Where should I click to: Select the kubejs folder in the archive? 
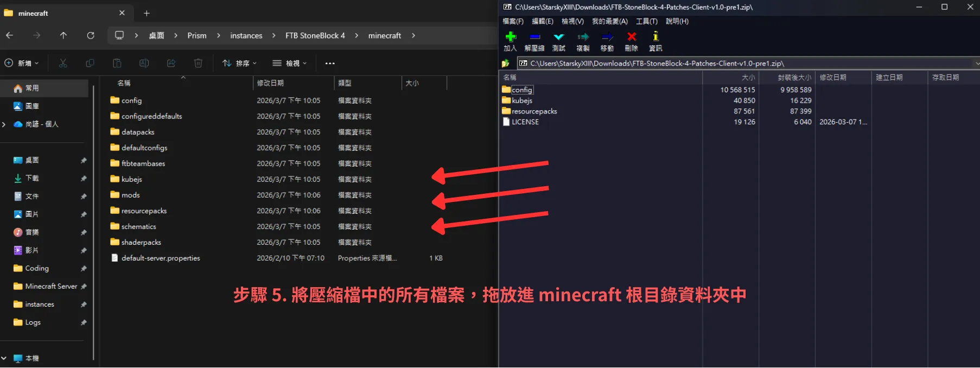pos(521,100)
